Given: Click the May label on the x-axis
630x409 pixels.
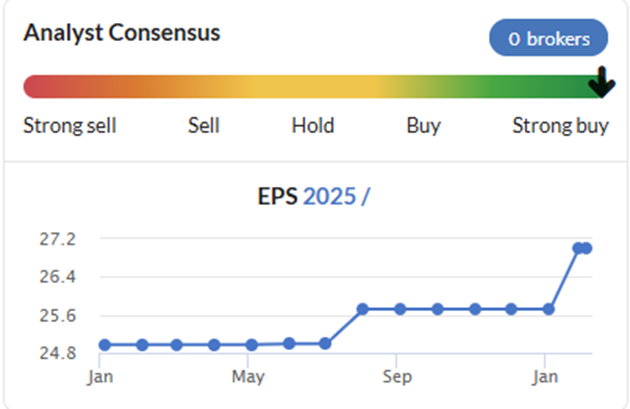Looking at the screenshot, I should coord(248,377).
